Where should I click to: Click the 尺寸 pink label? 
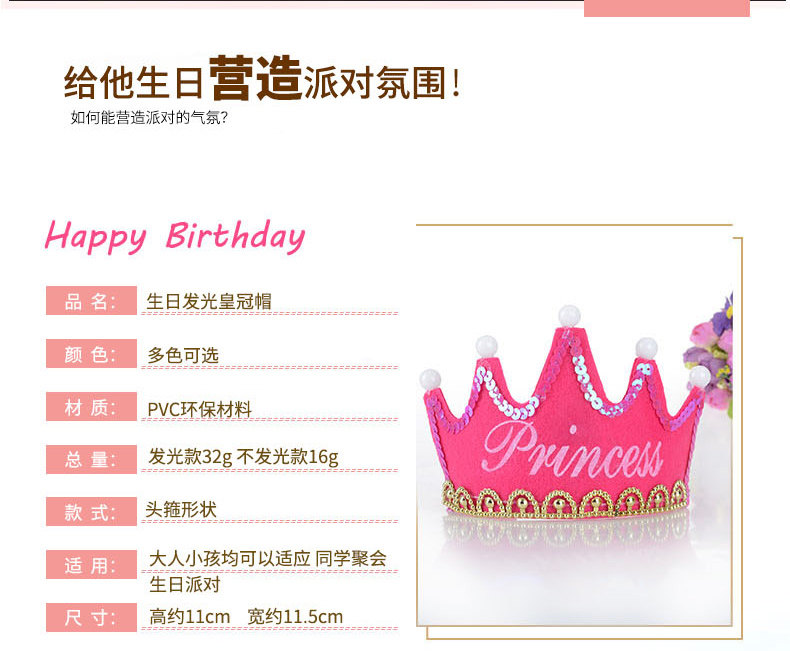91,617
